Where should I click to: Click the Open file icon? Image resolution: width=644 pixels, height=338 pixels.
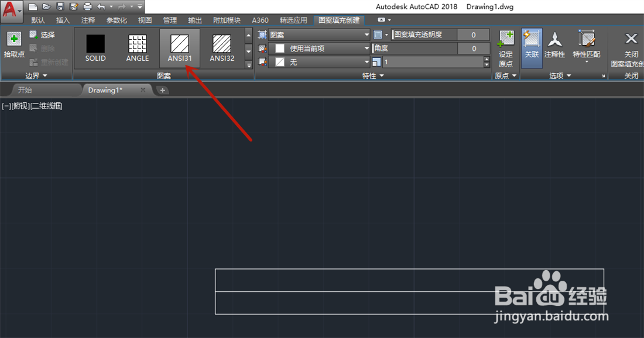(x=46, y=6)
